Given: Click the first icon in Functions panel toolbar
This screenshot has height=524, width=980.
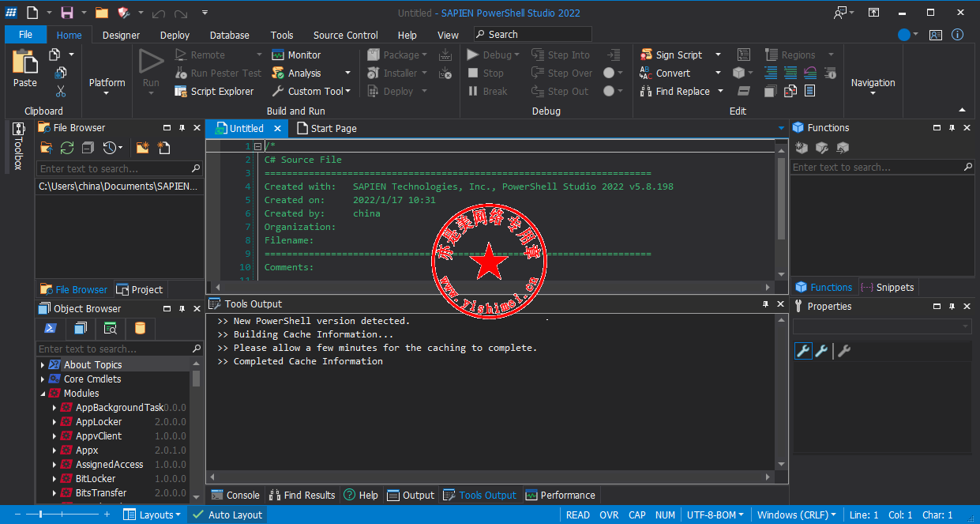Looking at the screenshot, I should click(x=802, y=147).
